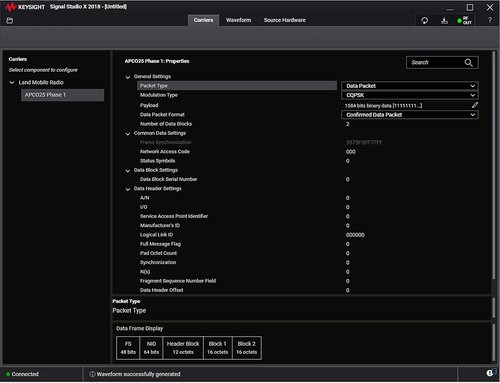Click the Fragment Sequence Number Field label
Viewport: 500px width, 383px height.
pos(178,281)
